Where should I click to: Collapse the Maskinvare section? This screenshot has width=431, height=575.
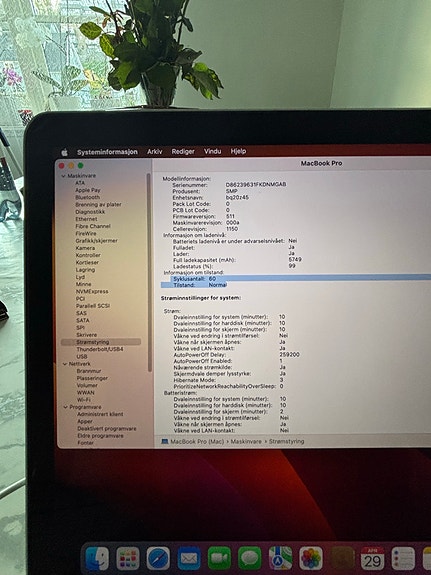(x=64, y=176)
